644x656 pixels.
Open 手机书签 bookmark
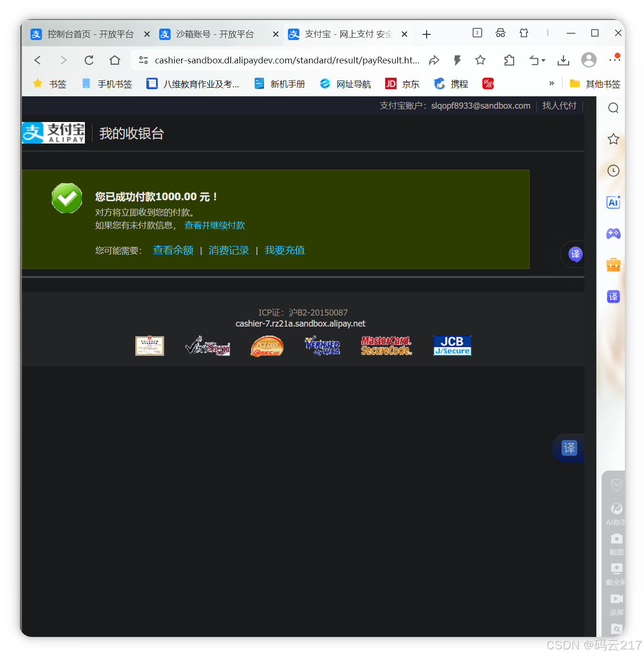107,84
